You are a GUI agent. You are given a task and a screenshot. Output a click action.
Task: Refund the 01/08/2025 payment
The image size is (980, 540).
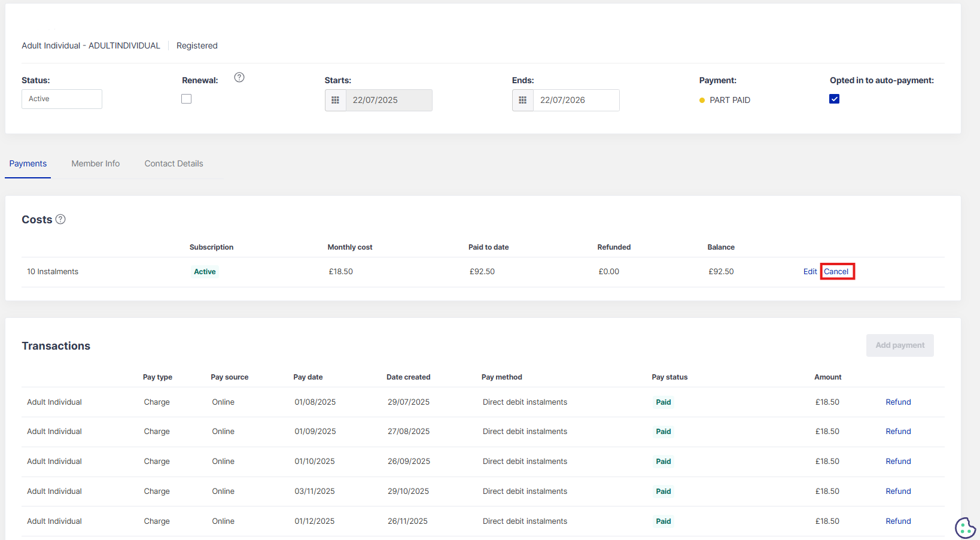[898, 402]
